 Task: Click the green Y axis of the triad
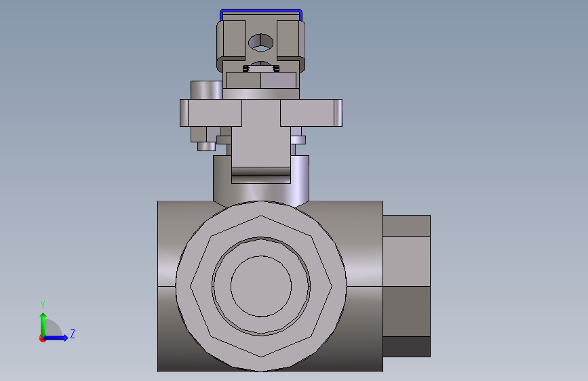43,324
